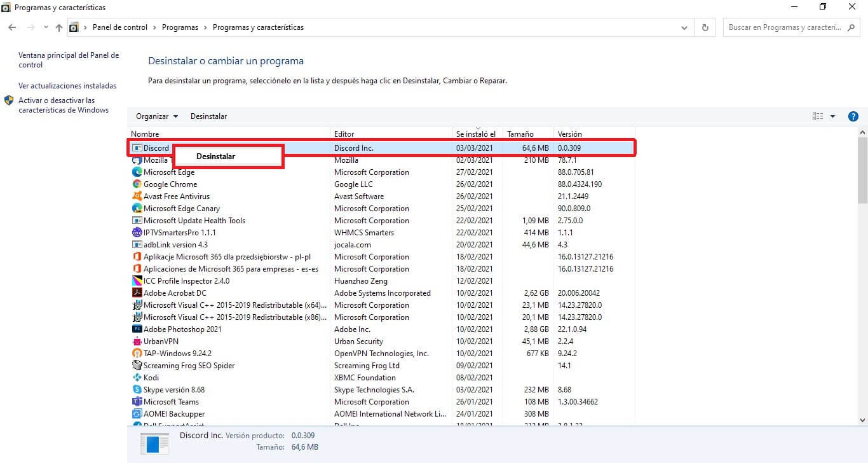868x463 pixels.
Task: Click the Back navigation arrow
Action: (12, 27)
